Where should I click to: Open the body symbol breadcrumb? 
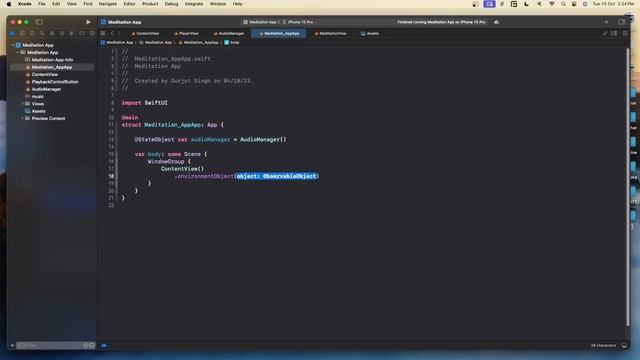tap(232, 42)
